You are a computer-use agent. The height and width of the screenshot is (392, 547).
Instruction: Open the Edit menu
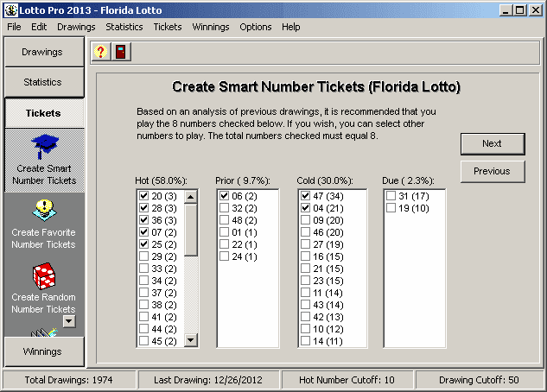click(39, 27)
